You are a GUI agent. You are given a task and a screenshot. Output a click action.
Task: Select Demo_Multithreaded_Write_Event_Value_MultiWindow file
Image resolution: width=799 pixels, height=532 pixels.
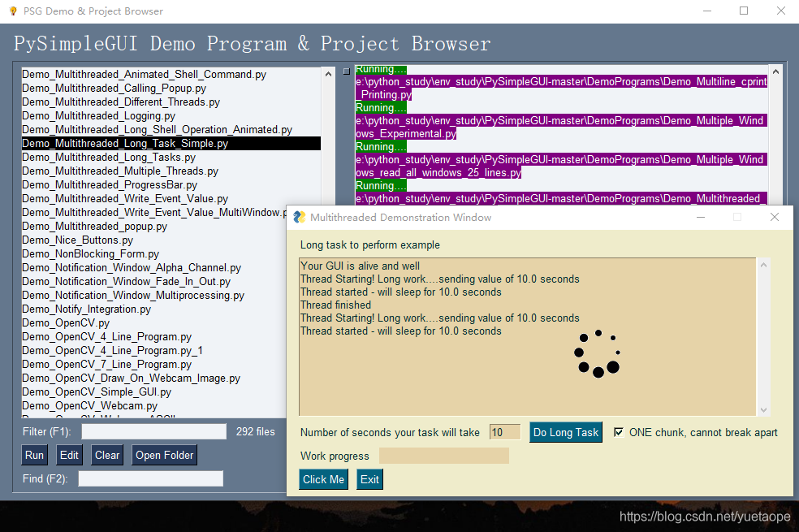pos(154,212)
